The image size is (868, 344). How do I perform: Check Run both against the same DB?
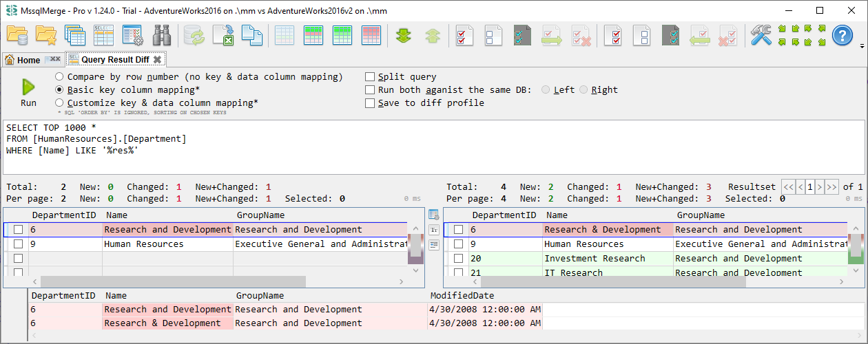tap(371, 90)
